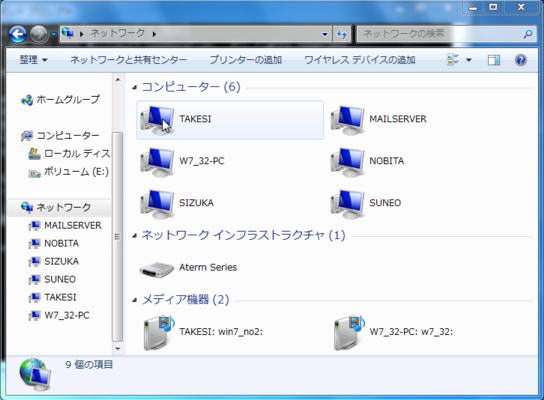Click the ローカル ディスク drive icon

click(34, 154)
